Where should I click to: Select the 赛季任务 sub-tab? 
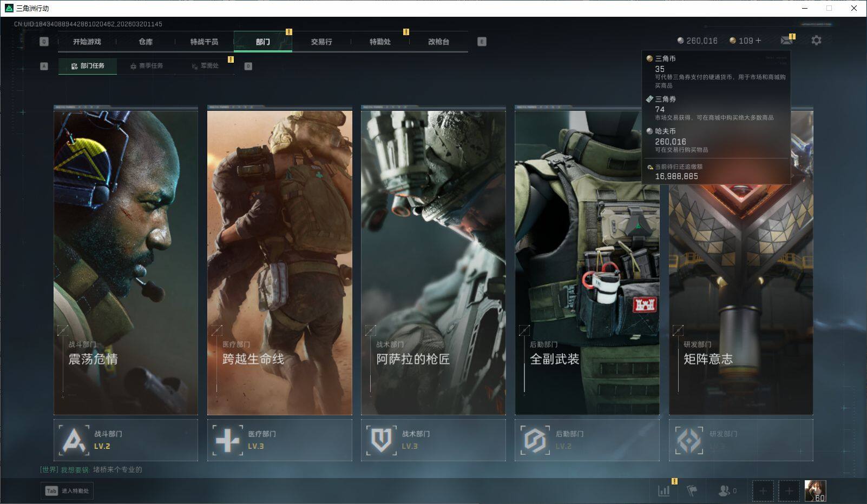pos(146,66)
